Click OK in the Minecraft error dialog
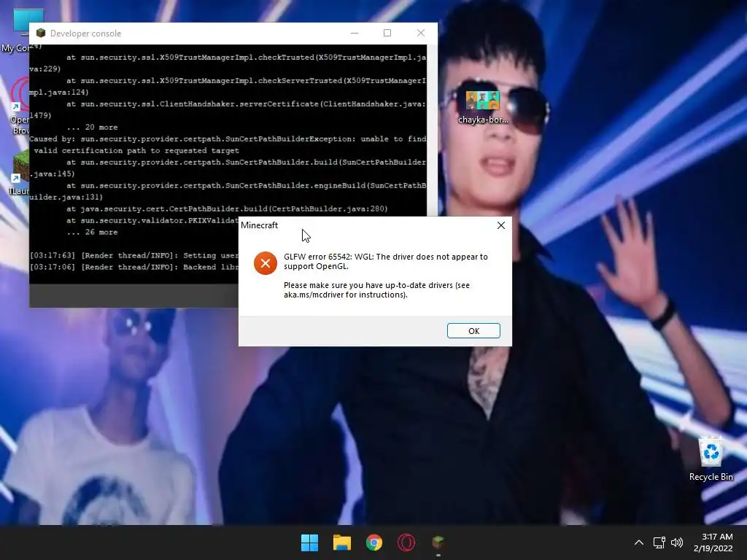 pyautogui.click(x=473, y=331)
